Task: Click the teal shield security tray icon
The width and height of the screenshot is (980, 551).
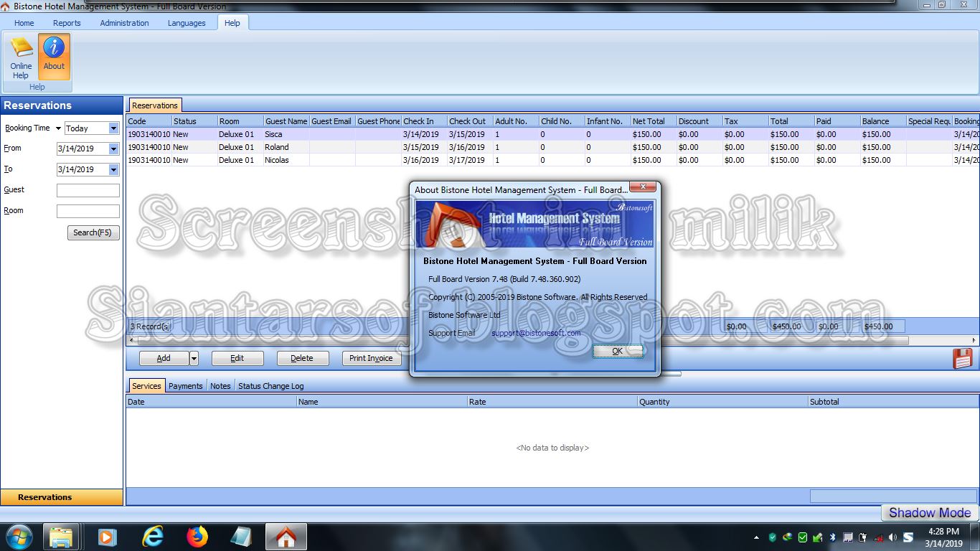Action: [772, 537]
